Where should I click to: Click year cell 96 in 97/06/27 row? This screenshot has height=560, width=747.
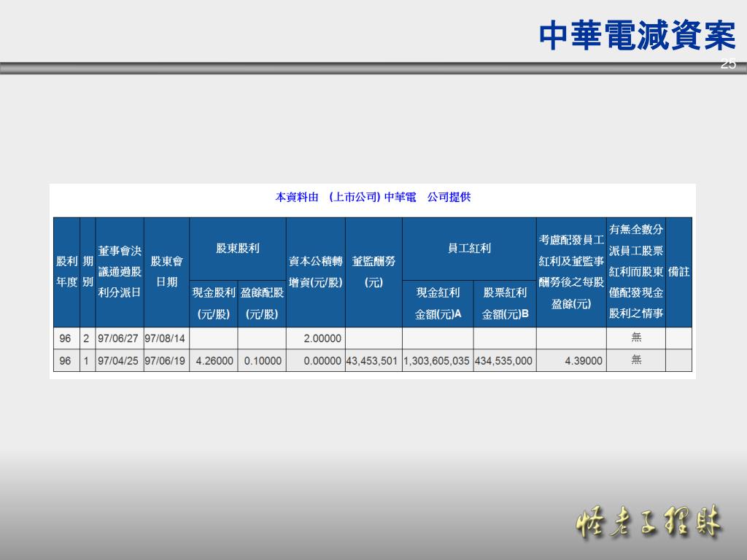[65, 338]
